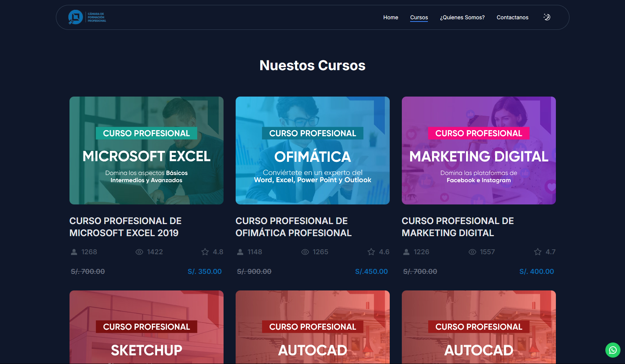Open Sketchup course thumbnail

147,327
